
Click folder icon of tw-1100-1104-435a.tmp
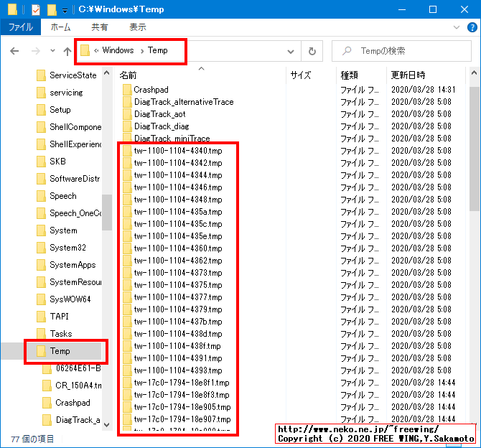point(127,212)
